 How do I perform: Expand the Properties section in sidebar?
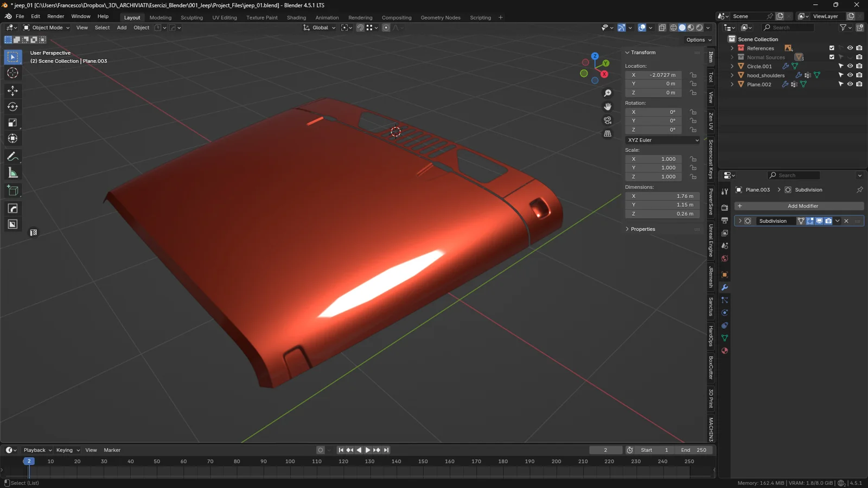[x=642, y=229]
